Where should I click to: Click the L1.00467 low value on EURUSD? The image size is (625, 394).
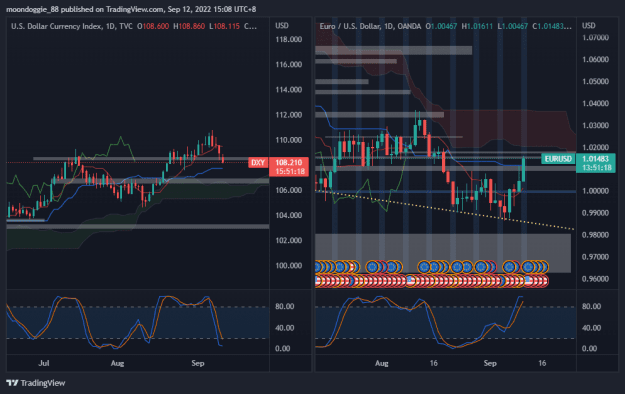513,26
